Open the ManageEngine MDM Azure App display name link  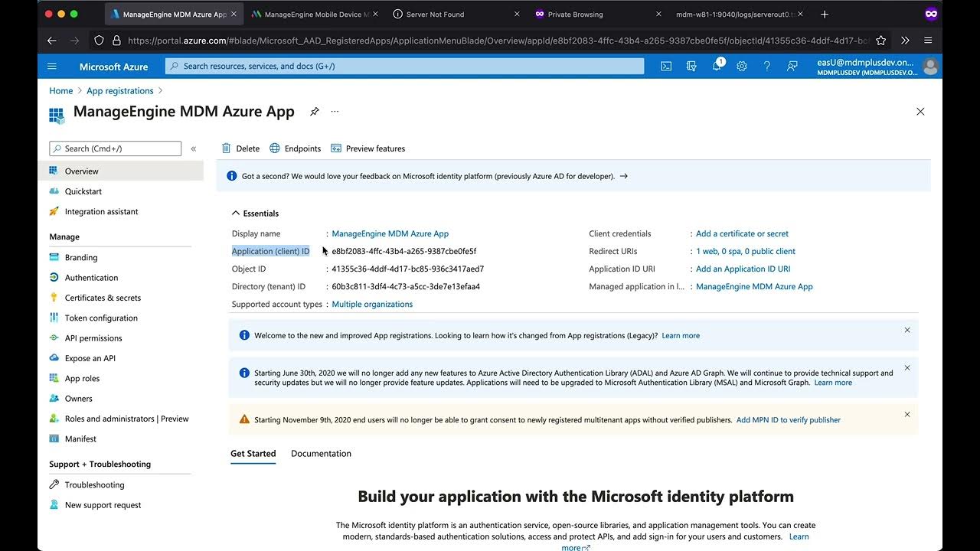coord(390,233)
